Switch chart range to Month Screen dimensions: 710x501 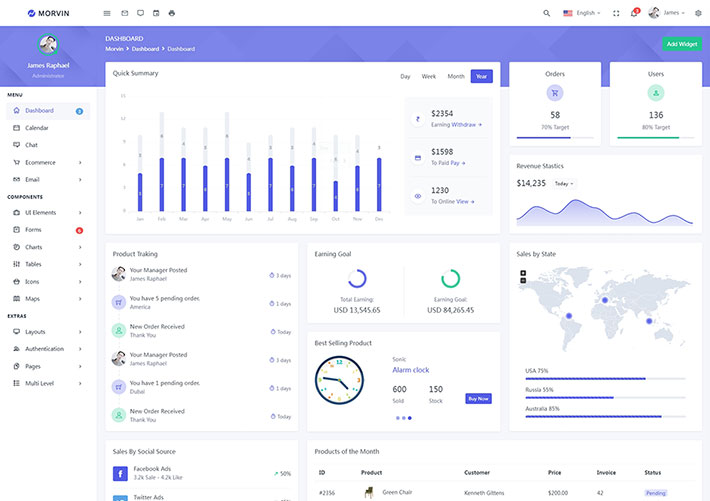coord(456,76)
